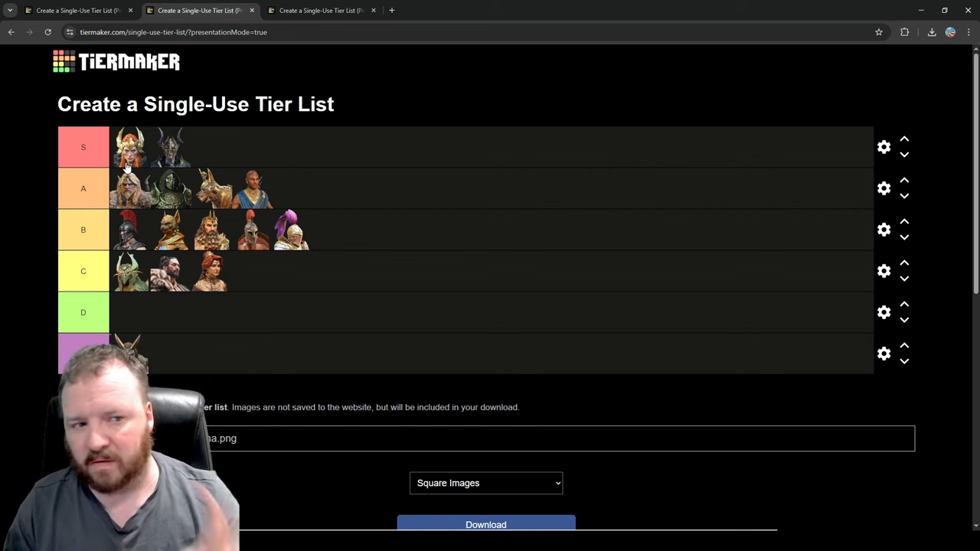Open settings for the B tier row

click(884, 230)
